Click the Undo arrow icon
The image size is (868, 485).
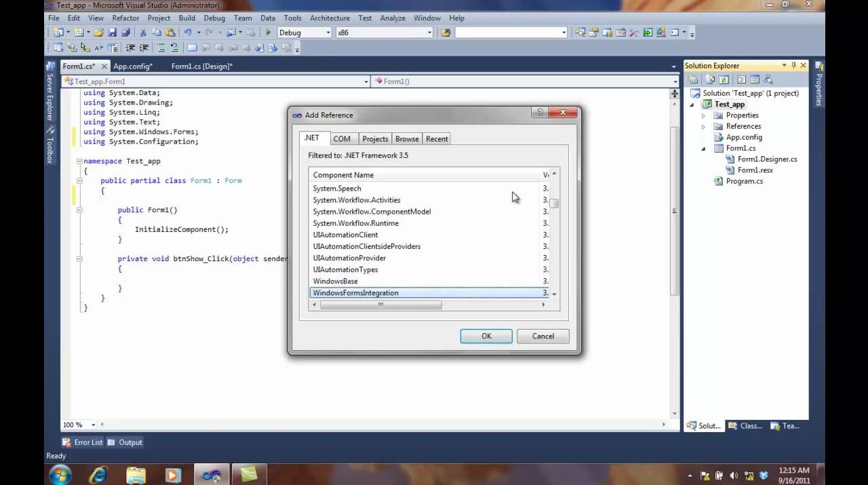coord(188,33)
